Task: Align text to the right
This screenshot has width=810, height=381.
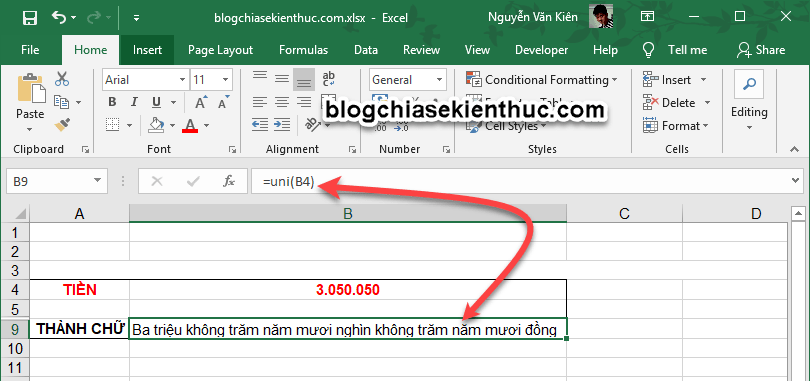Action: 304,102
